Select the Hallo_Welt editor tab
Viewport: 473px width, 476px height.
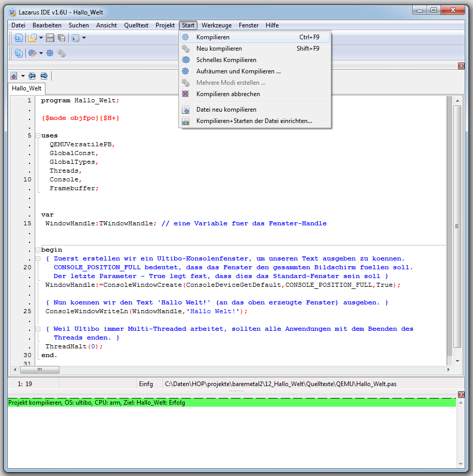(x=27, y=88)
